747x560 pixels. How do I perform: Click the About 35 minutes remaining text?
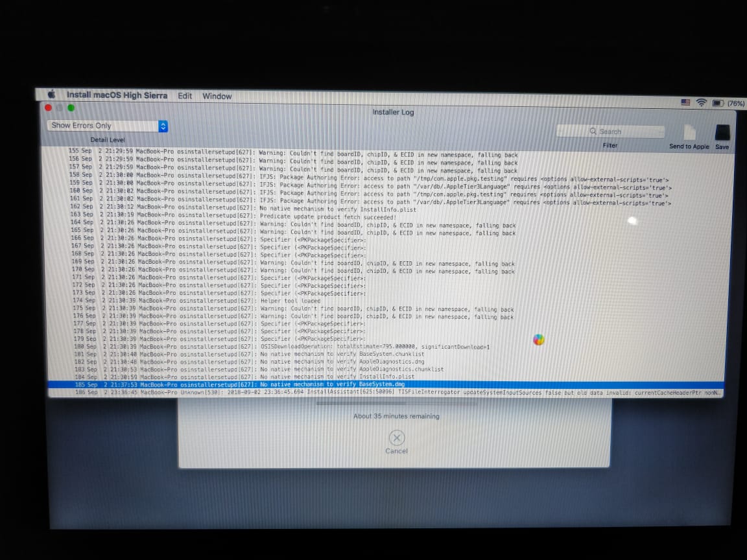click(396, 416)
